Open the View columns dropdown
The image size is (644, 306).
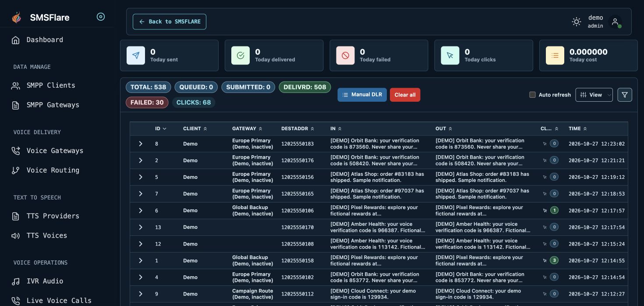click(x=594, y=95)
